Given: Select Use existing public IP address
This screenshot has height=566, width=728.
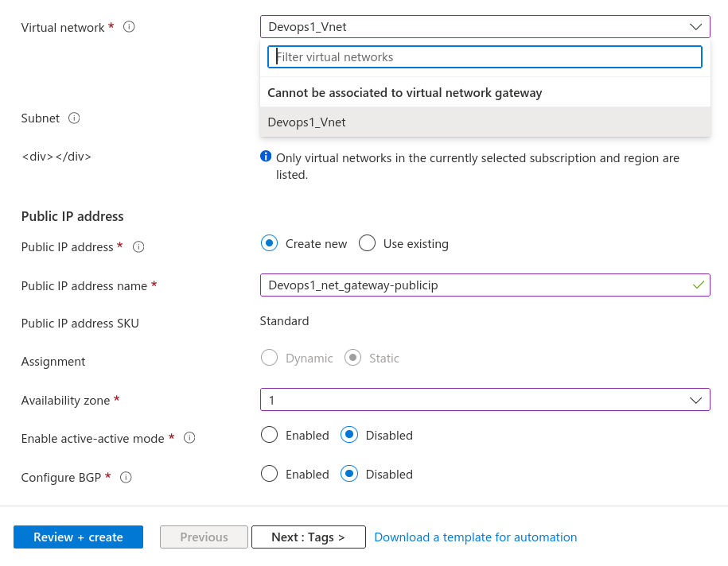Looking at the screenshot, I should [367, 244].
